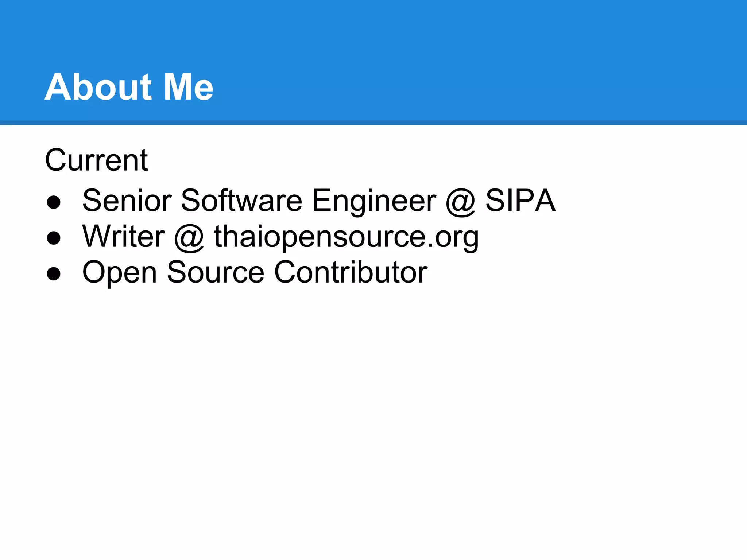Screen dimensions: 747x560
Task: Click the word "Software" in first bullet
Action: point(241,200)
